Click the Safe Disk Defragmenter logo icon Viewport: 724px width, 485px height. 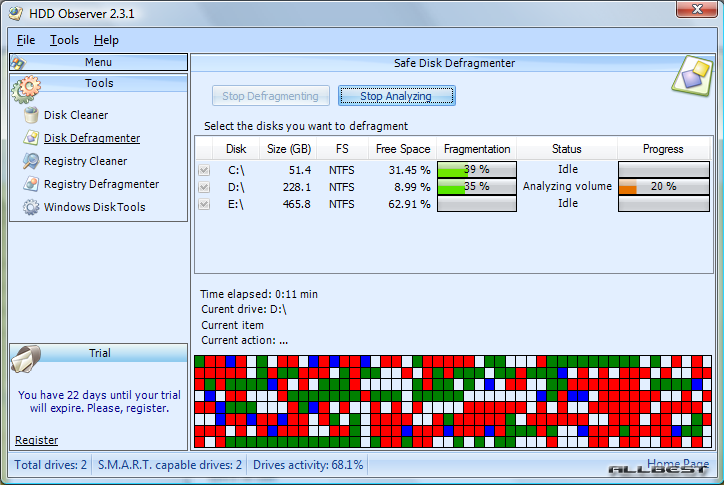(x=692, y=76)
